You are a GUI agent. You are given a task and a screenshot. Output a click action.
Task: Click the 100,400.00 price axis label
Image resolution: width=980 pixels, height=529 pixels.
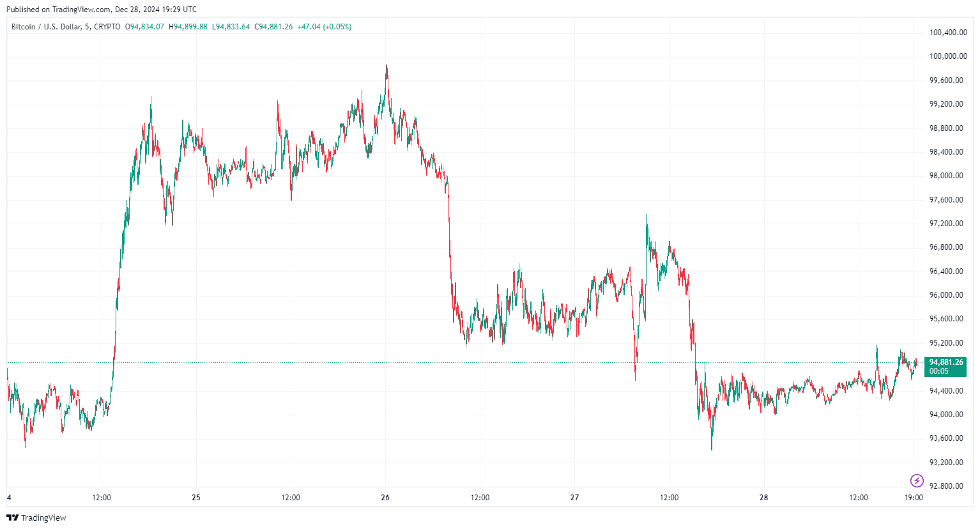[x=948, y=33]
